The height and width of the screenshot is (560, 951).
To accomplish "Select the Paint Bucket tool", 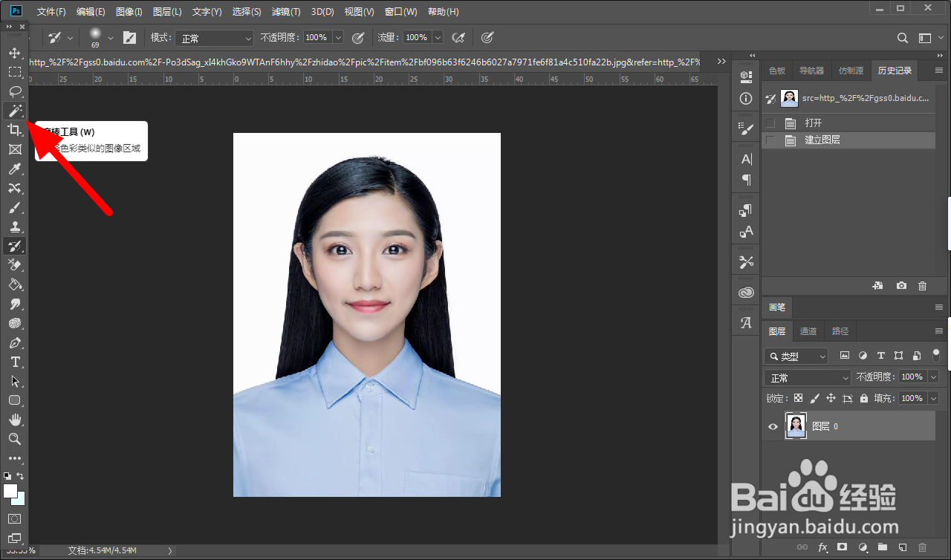I will coord(14,284).
